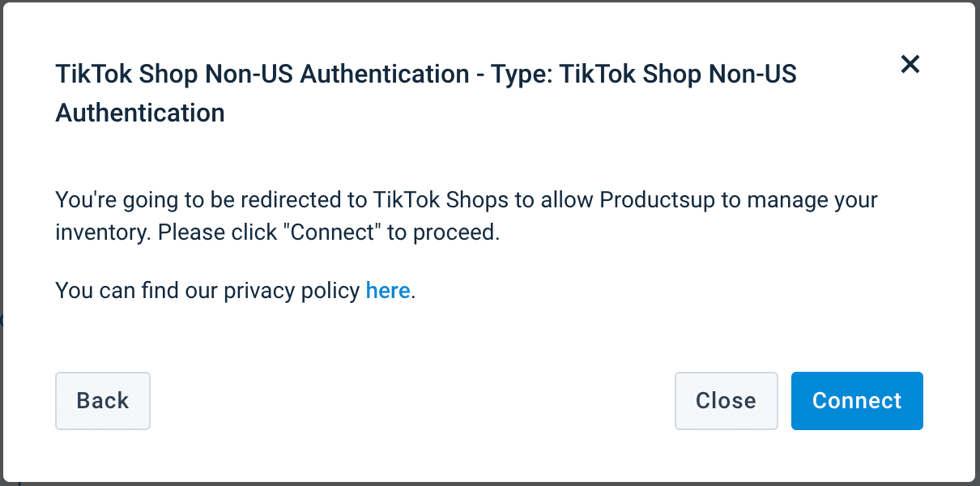Follow the "here" hyperlink

tap(388, 290)
